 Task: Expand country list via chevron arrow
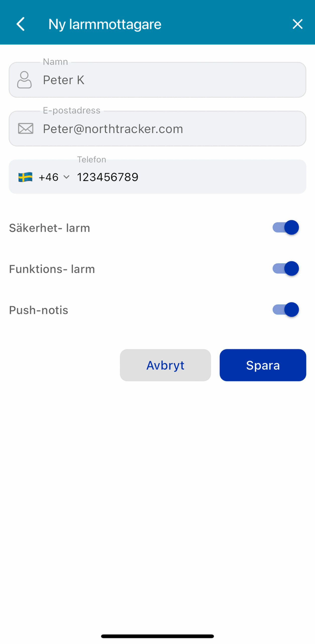coord(67,177)
